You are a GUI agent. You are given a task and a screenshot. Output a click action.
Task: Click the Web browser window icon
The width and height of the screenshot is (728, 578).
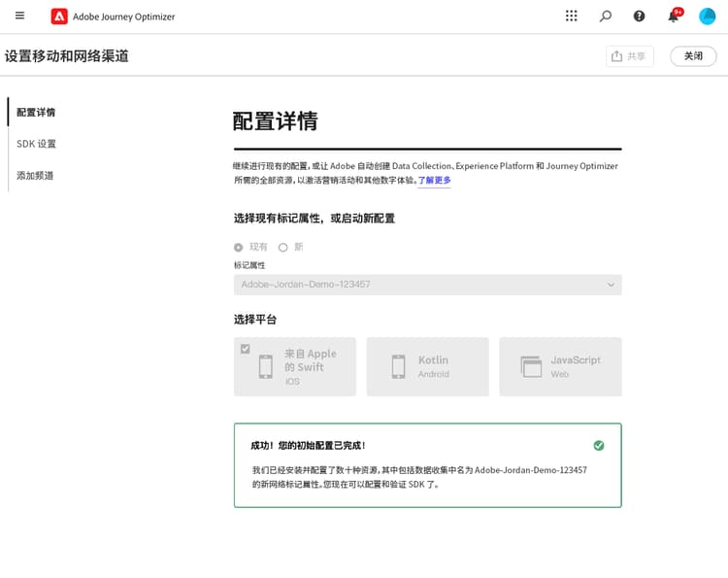[x=531, y=366]
